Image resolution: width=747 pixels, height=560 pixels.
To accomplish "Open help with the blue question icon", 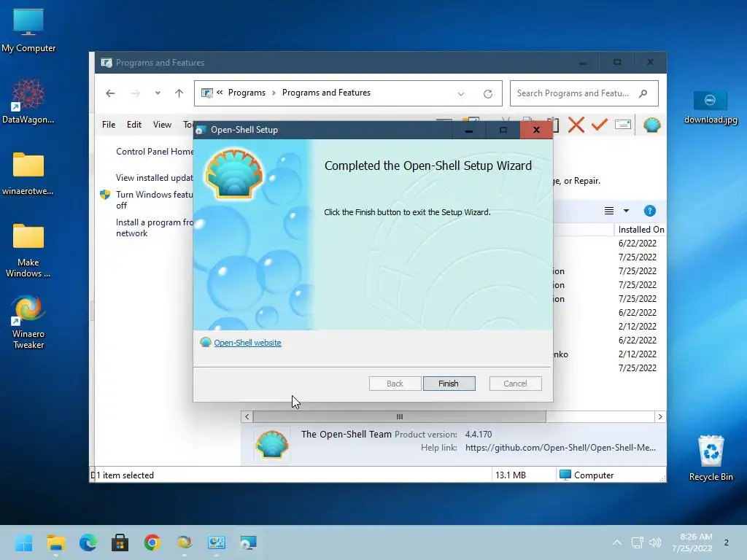I will click(649, 211).
